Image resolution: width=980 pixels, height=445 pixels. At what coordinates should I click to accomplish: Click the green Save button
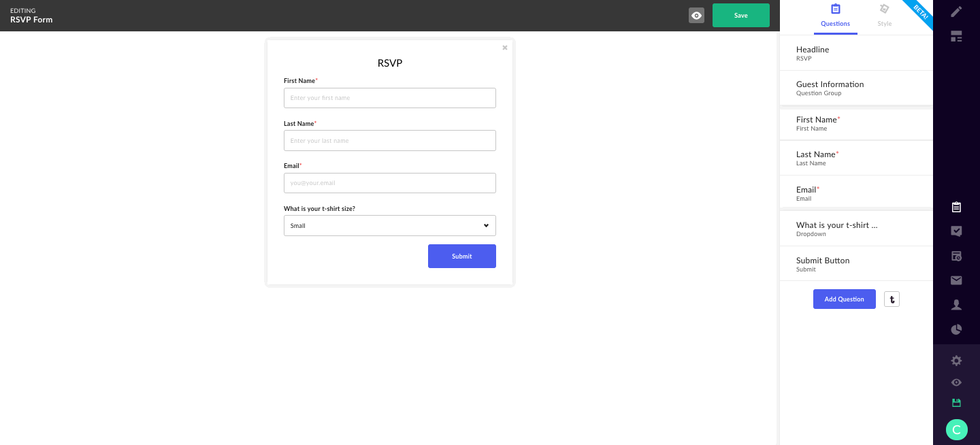(x=741, y=16)
